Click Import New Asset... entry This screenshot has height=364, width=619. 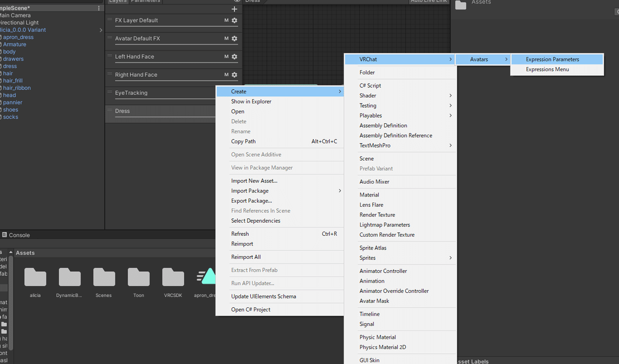coord(280,181)
